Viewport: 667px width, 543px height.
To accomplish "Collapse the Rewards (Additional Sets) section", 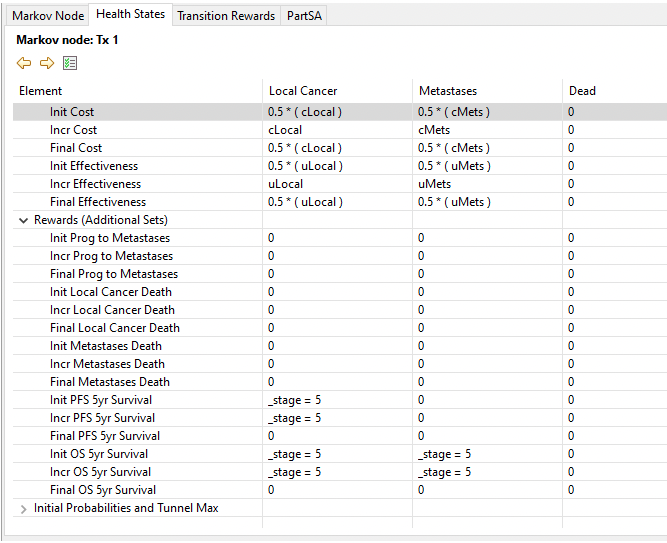I will 23,220.
